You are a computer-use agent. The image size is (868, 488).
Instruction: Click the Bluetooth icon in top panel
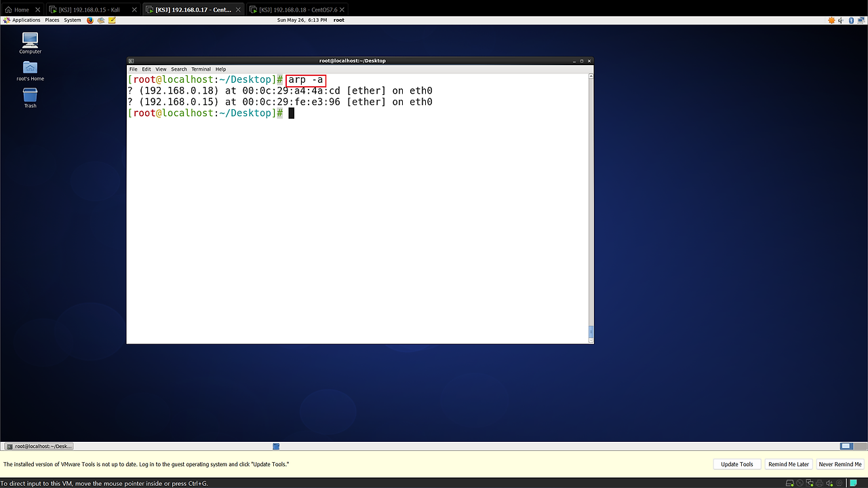tap(851, 20)
